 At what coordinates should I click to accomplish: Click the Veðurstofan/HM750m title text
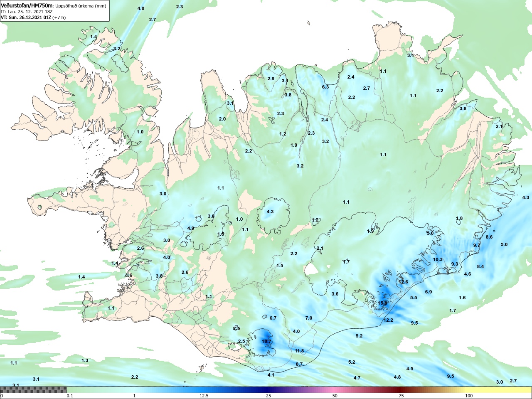pos(27,6)
